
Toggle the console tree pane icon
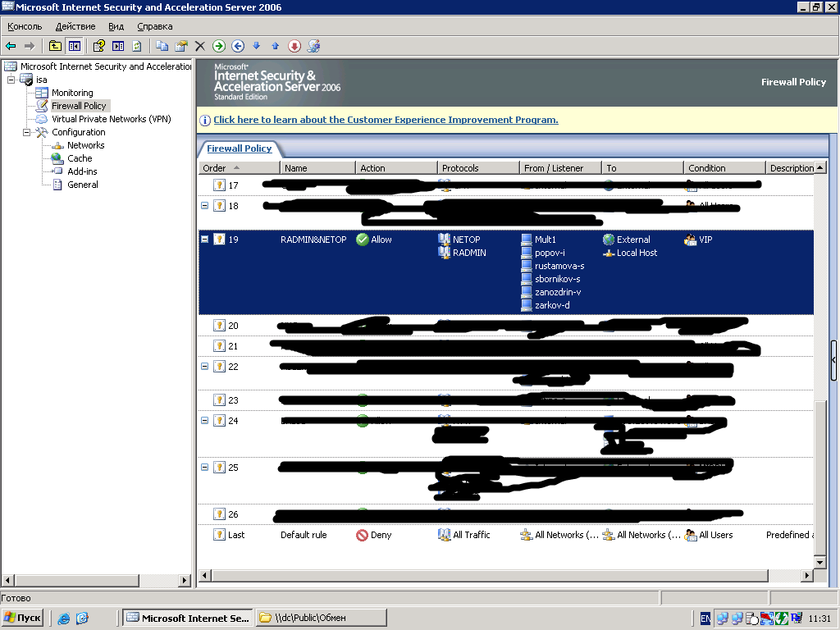[x=74, y=46]
